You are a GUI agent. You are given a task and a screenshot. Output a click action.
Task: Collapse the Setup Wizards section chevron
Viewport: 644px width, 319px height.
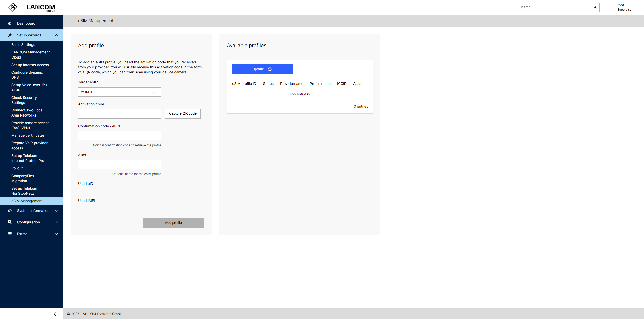point(56,35)
